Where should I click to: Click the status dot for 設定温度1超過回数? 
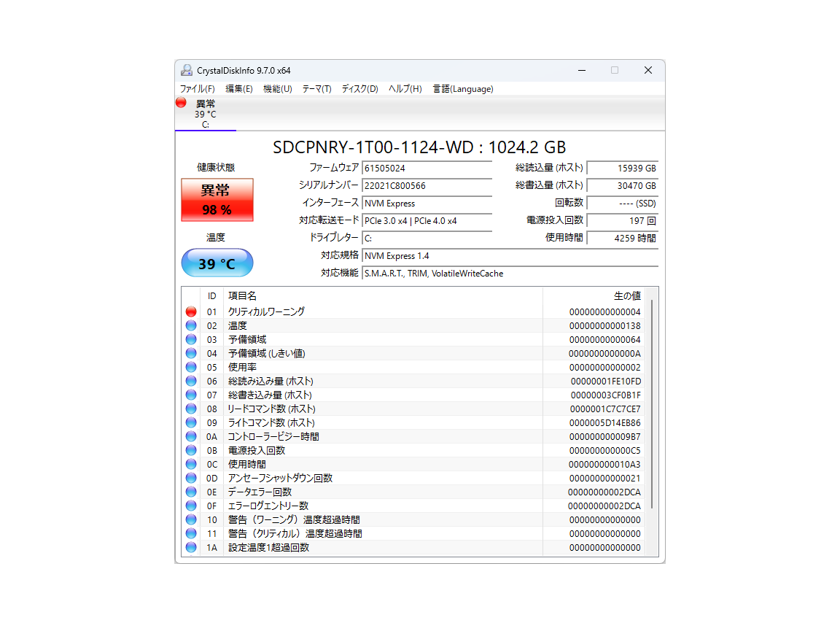[190, 547]
